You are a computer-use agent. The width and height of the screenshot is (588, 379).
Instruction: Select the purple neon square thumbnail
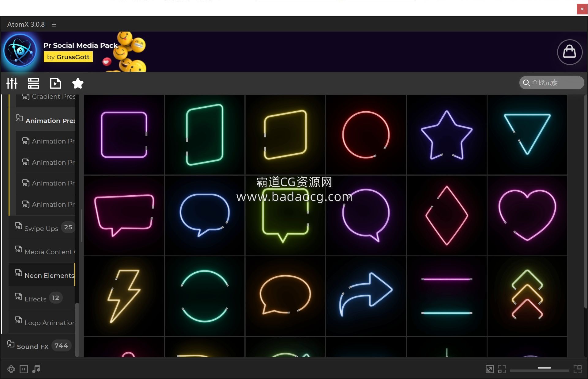(124, 135)
